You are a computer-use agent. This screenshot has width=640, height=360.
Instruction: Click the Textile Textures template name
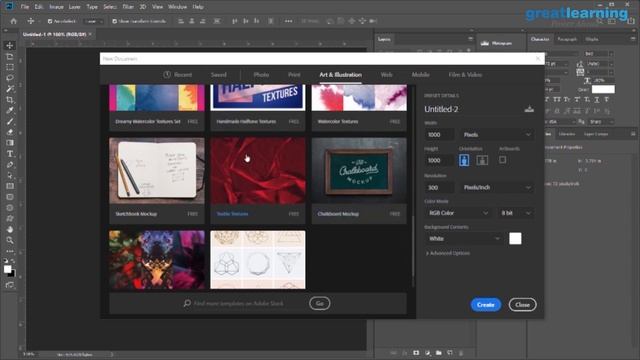[232, 214]
